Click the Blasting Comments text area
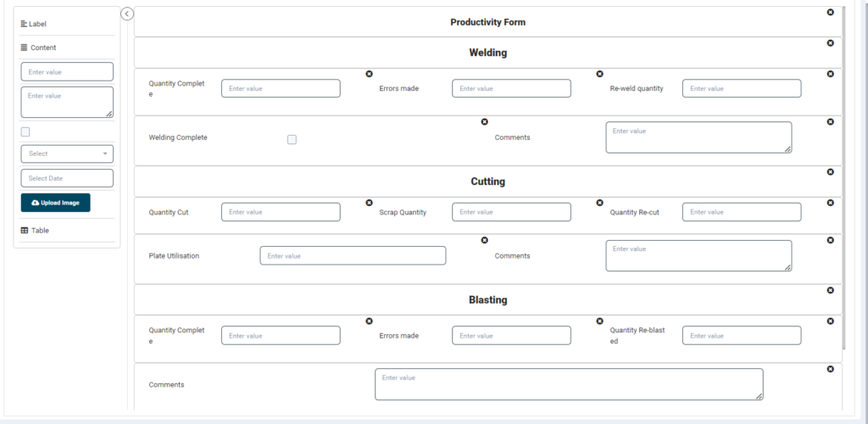Image resolution: width=868 pixels, height=424 pixels. (569, 384)
